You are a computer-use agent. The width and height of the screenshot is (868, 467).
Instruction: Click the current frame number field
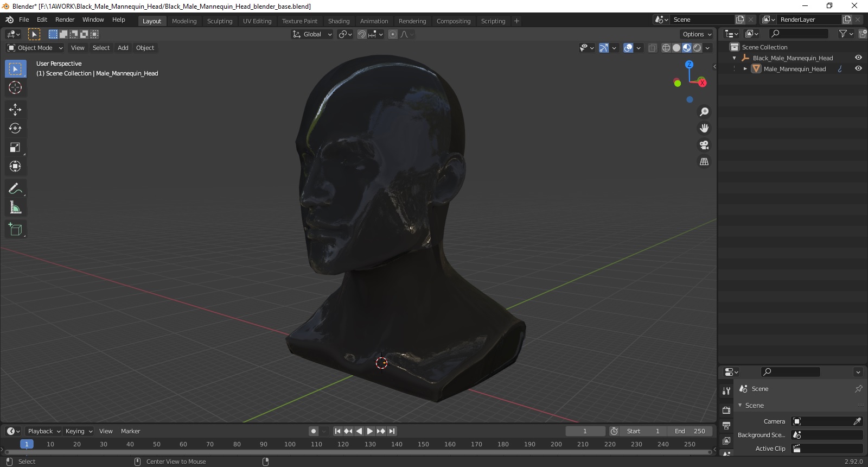pyautogui.click(x=585, y=431)
